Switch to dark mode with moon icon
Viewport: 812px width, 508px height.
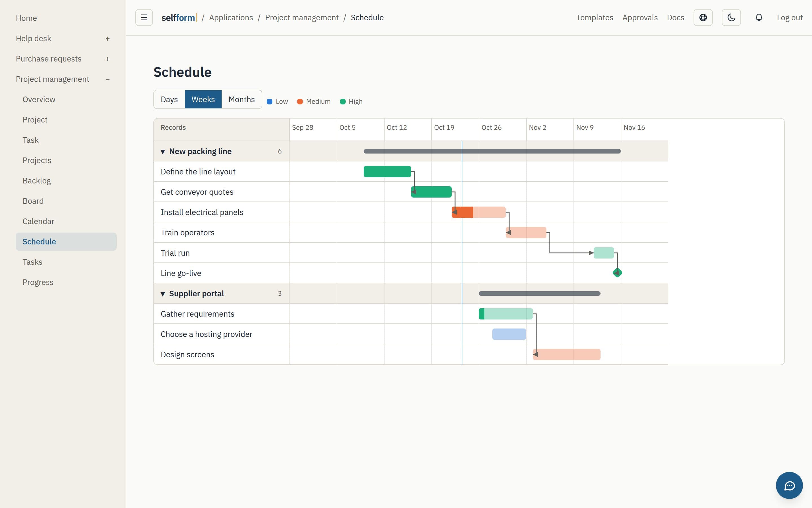pyautogui.click(x=731, y=17)
